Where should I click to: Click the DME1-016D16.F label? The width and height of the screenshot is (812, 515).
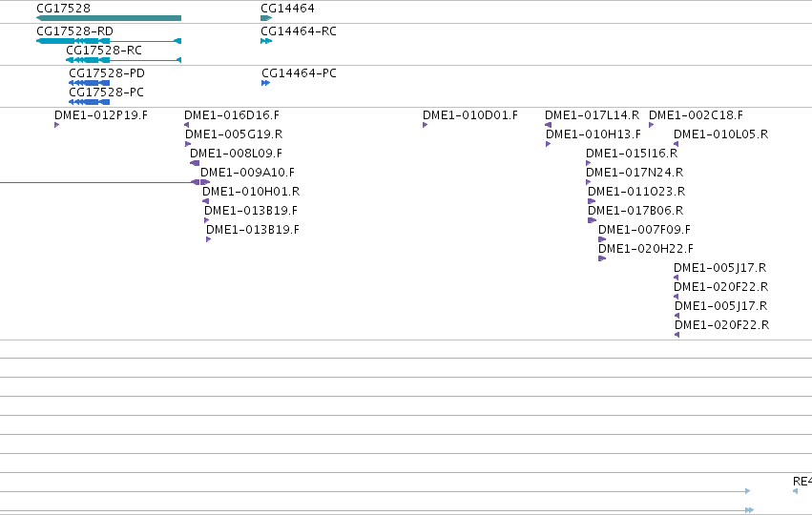(232, 114)
